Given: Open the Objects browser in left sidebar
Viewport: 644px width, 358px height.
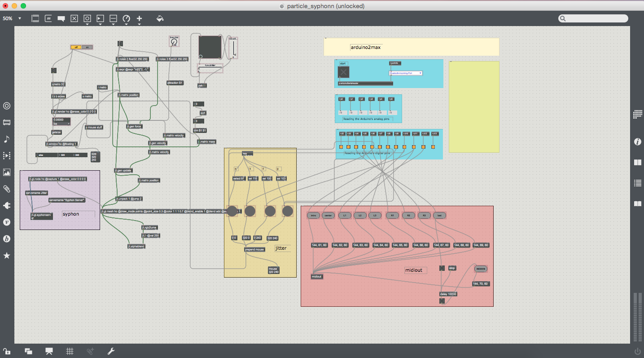Looking at the screenshot, I should [7, 106].
